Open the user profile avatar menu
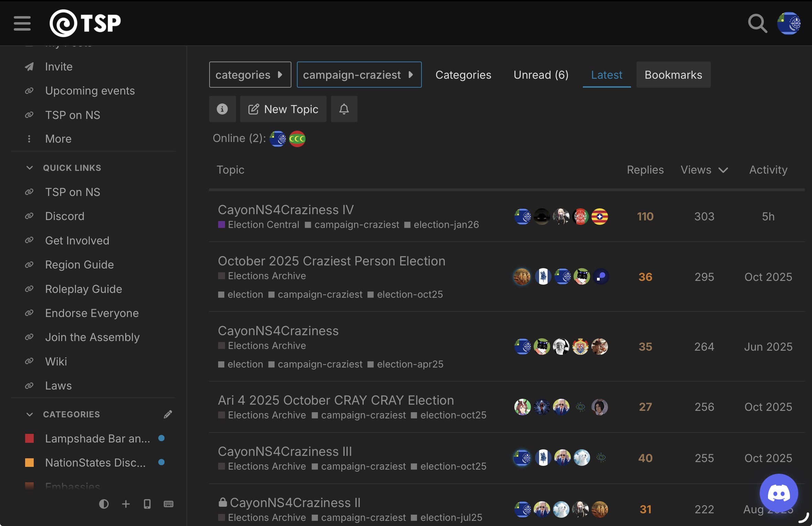The height and width of the screenshot is (526, 812). (789, 23)
